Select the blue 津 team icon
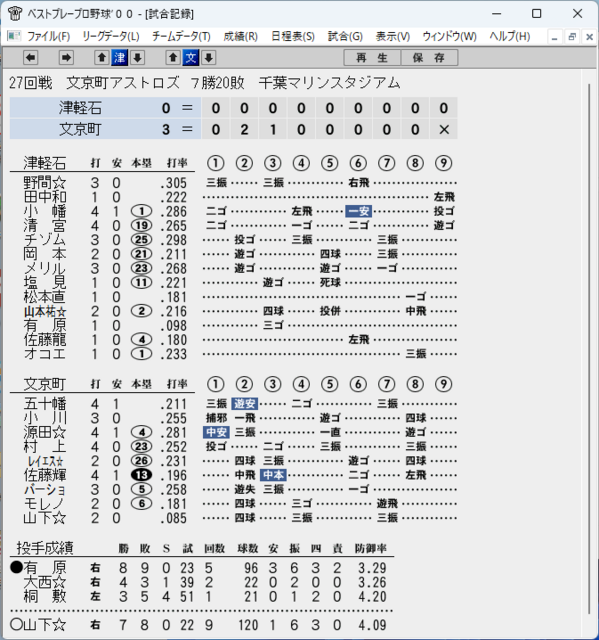 pos(120,58)
